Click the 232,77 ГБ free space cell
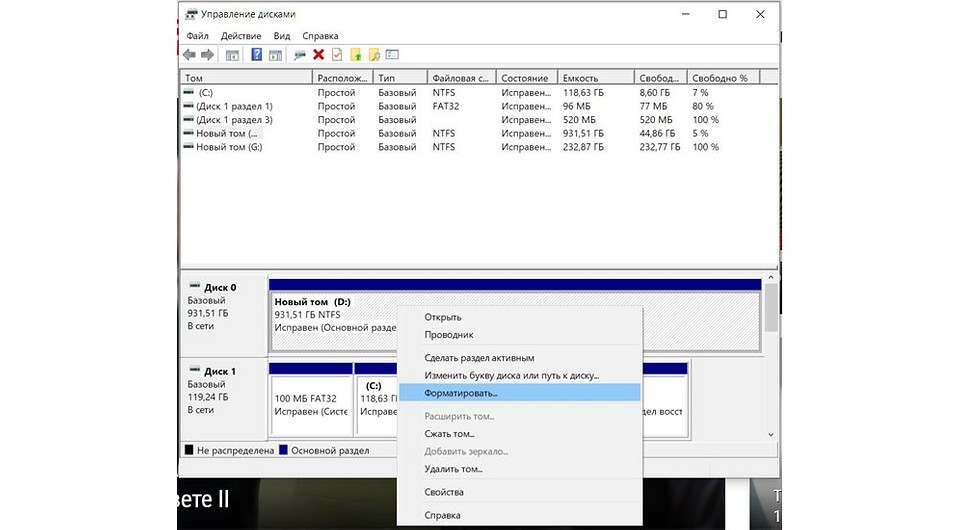The width and height of the screenshot is (960, 530). (659, 147)
